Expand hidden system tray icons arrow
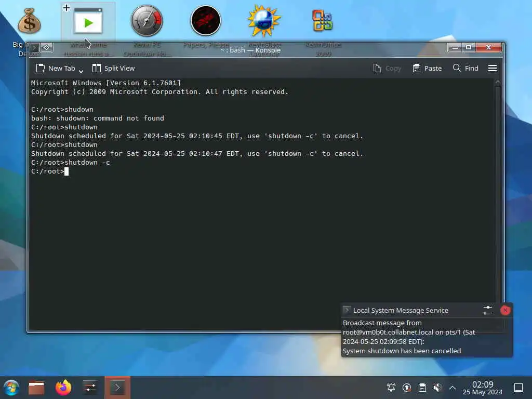 click(453, 388)
